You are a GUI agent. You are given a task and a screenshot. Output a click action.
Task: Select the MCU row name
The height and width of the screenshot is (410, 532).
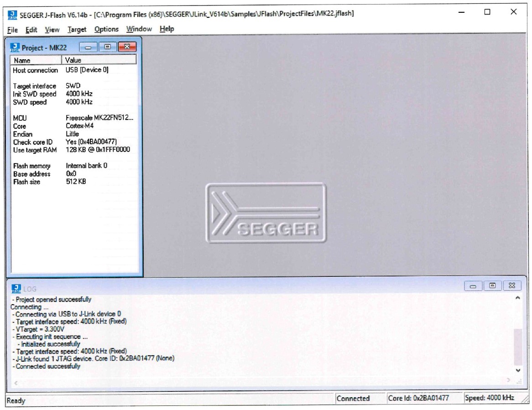point(20,118)
